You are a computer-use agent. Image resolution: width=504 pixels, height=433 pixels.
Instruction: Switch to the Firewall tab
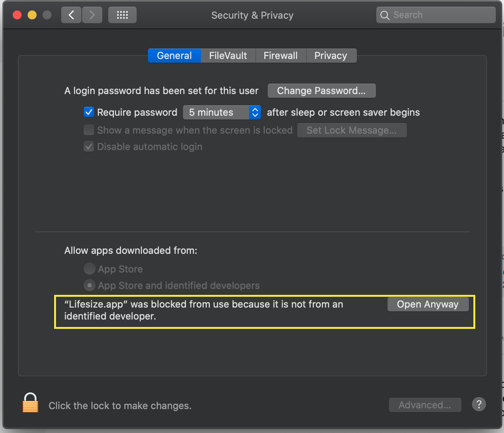coord(280,55)
